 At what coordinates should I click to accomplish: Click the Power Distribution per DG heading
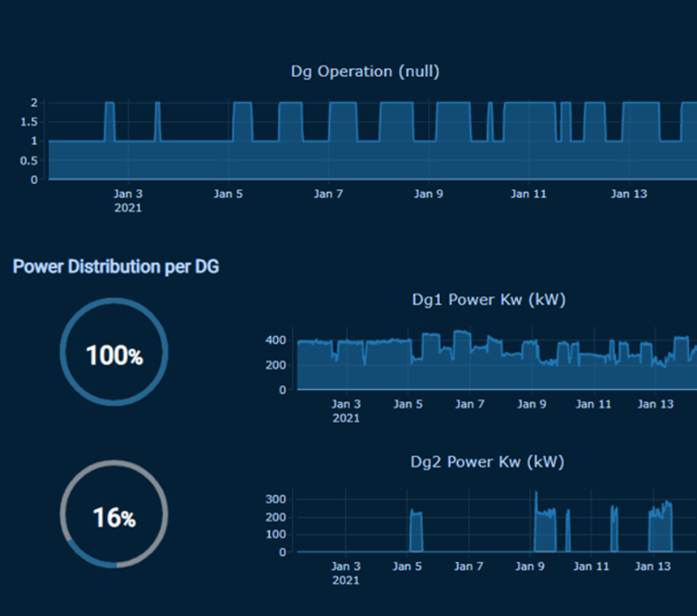click(x=115, y=267)
